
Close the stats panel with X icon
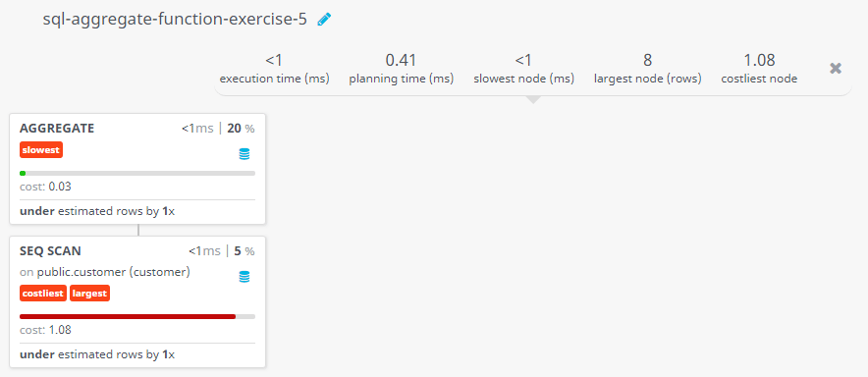(x=836, y=68)
